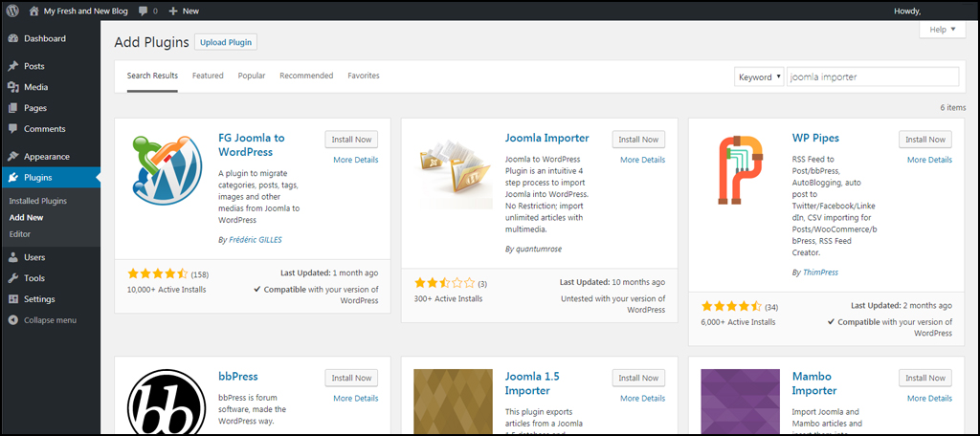The height and width of the screenshot is (436, 980).
Task: Click the Posts pushpin icon
Action: [x=13, y=66]
